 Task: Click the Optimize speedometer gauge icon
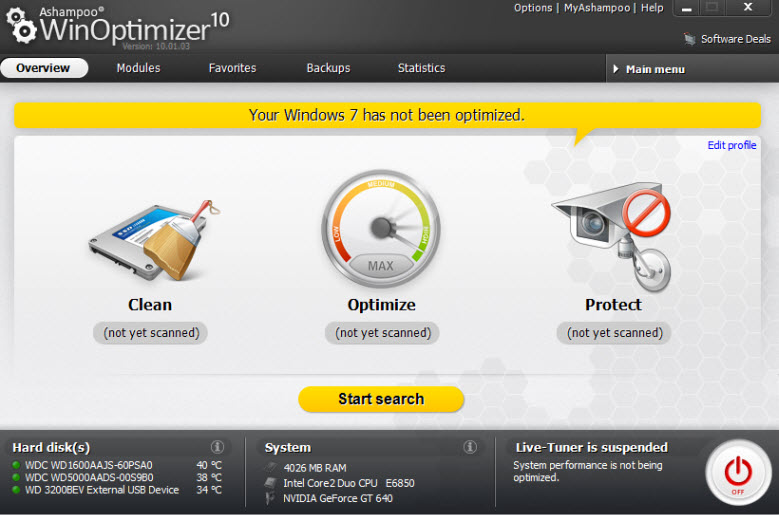tap(381, 229)
